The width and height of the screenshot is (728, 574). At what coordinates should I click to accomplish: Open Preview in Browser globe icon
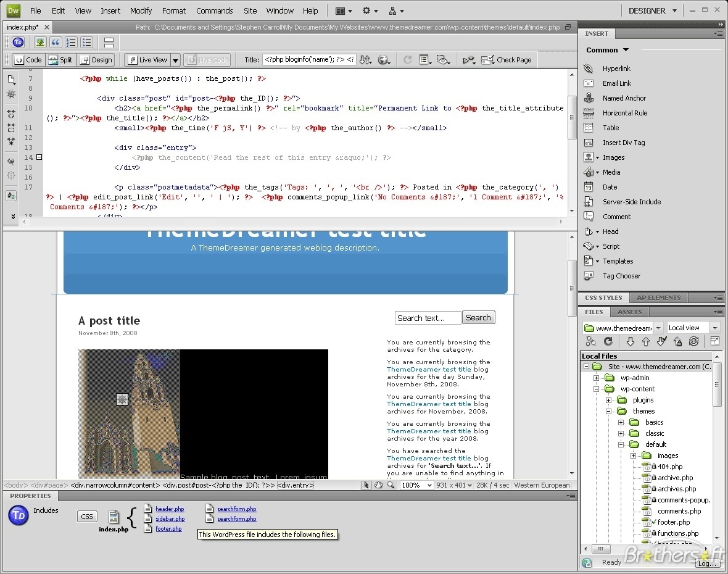pyautogui.click(x=383, y=59)
